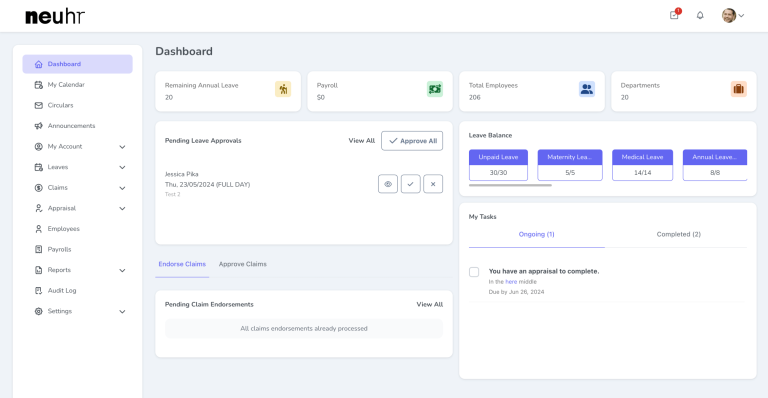Screen dimensions: 768x398
Task: Click the Announcements megaphone icon
Action: pos(39,126)
